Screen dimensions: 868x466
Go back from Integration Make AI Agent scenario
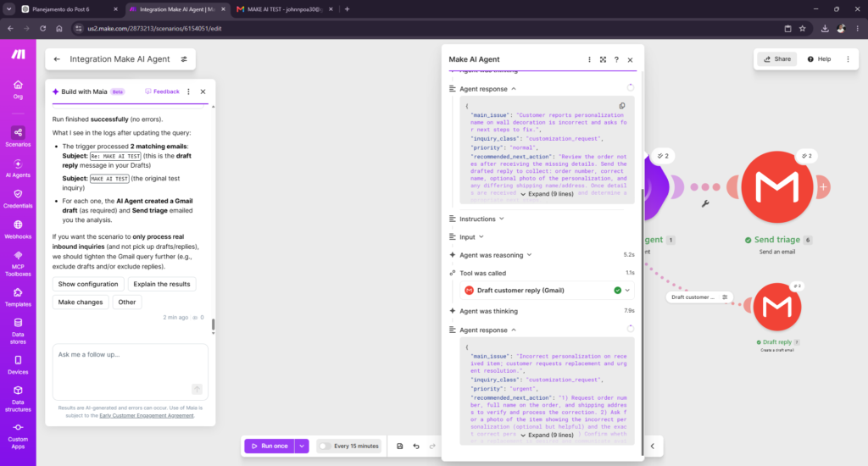click(57, 59)
